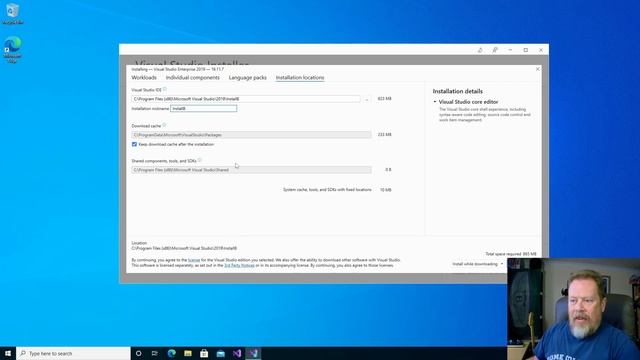Click the taskbar search box
The width and height of the screenshot is (640, 360).
click(73, 353)
